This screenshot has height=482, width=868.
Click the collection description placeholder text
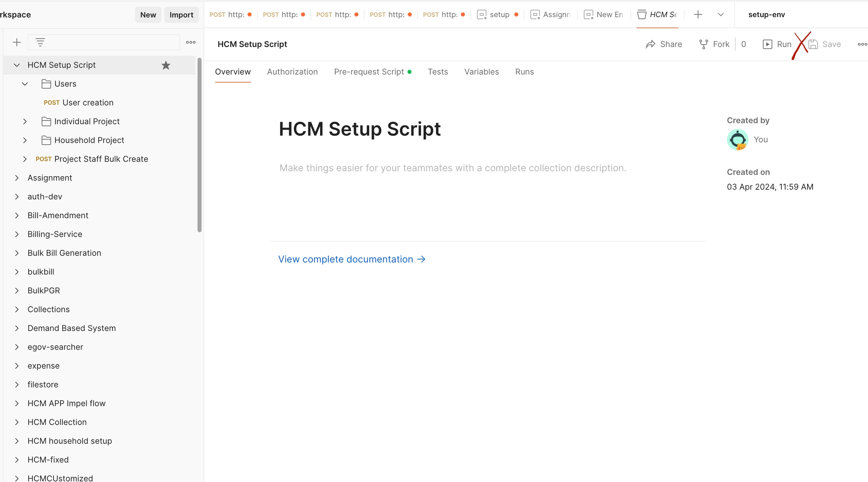coord(452,168)
